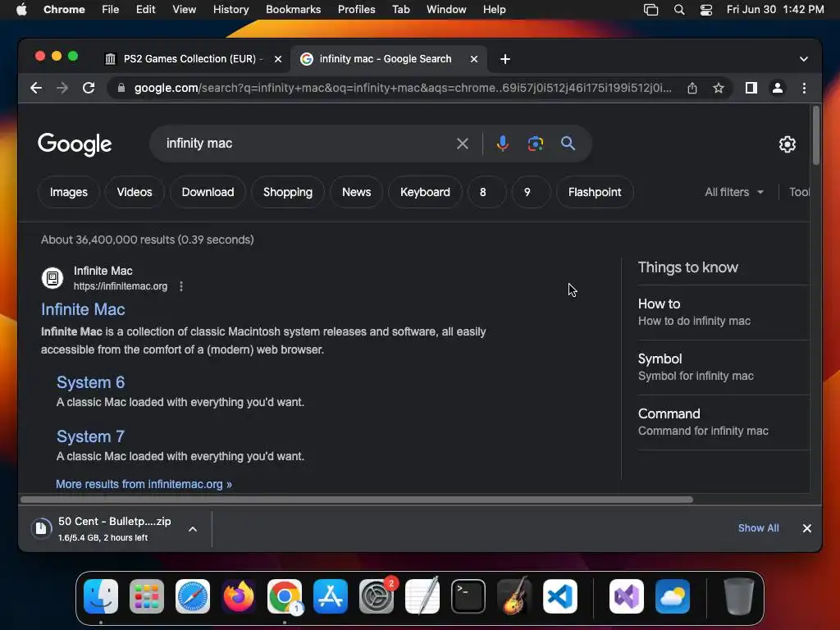Clear the search box text
840x630 pixels.
coord(463,144)
